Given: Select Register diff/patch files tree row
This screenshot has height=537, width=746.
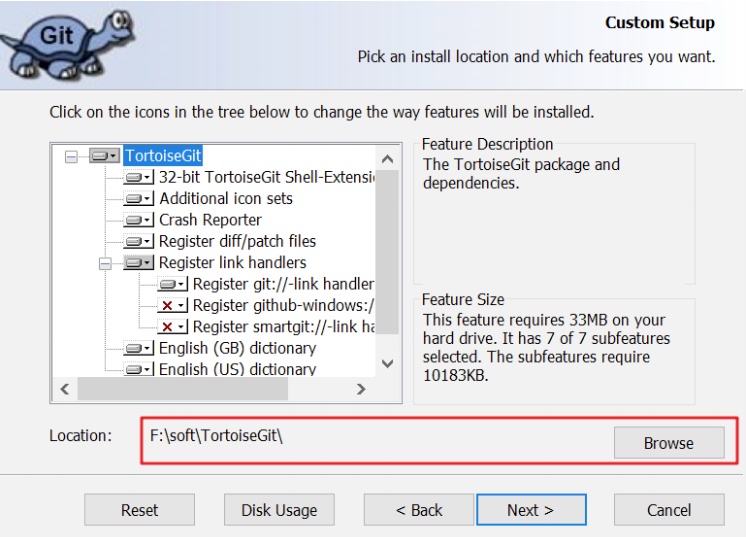Looking at the screenshot, I should coord(237,241).
